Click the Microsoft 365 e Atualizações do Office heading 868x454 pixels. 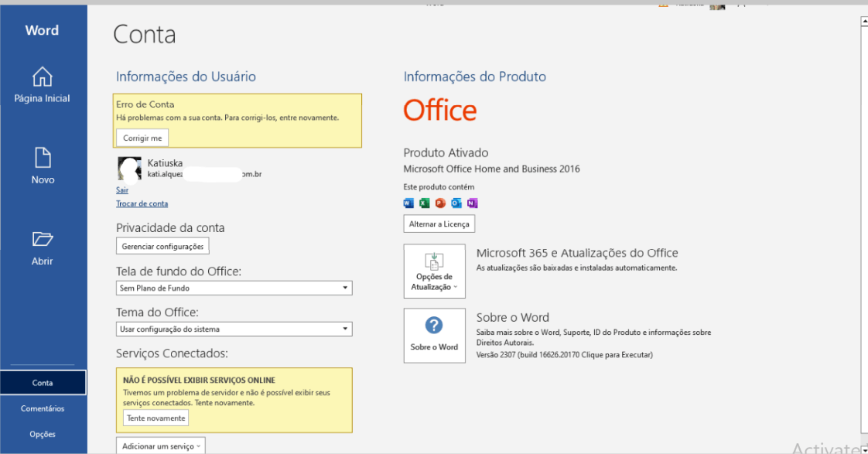[x=577, y=253]
